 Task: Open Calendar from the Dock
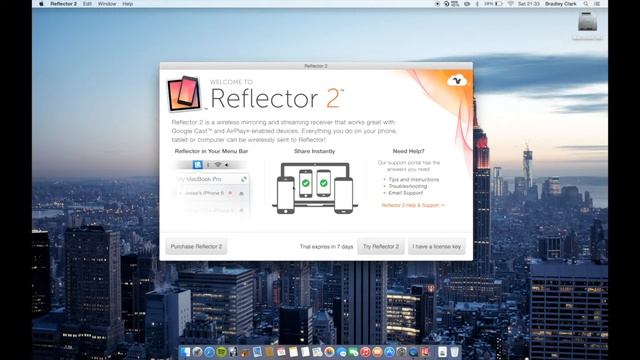[281, 352]
